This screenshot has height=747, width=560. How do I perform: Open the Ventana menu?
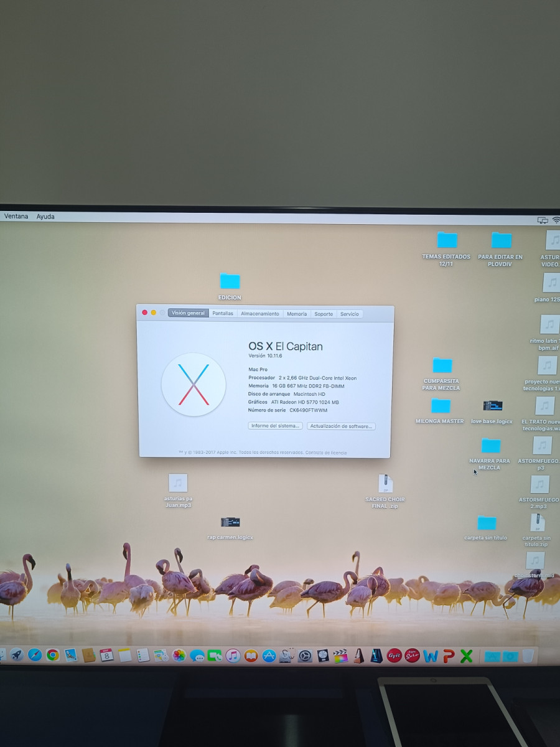[16, 216]
